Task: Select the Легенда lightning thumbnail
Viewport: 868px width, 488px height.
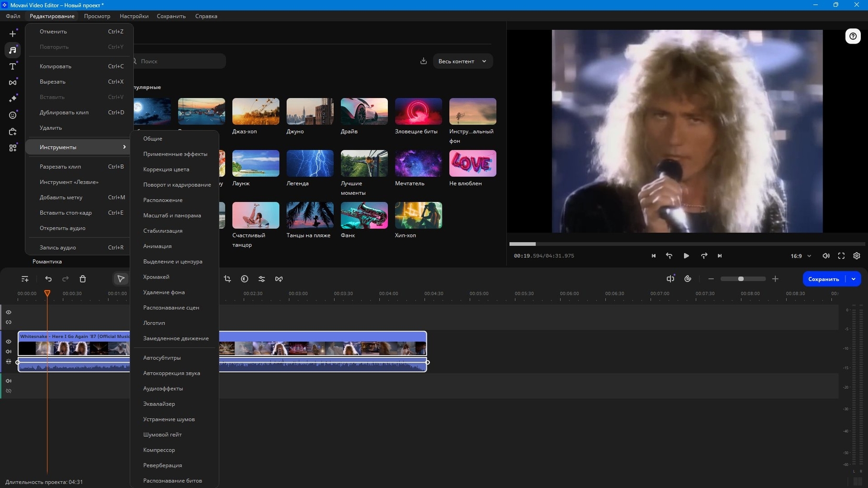Action: [310, 164]
